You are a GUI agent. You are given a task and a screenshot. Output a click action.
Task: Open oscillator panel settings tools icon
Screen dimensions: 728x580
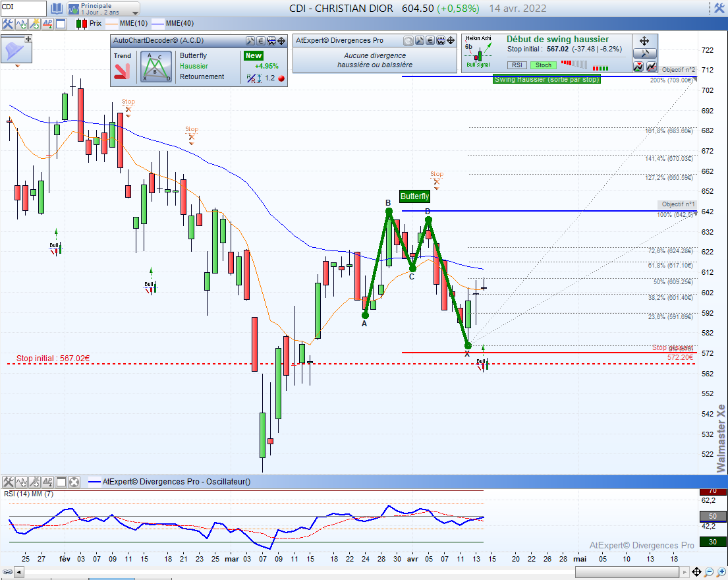[8, 482]
